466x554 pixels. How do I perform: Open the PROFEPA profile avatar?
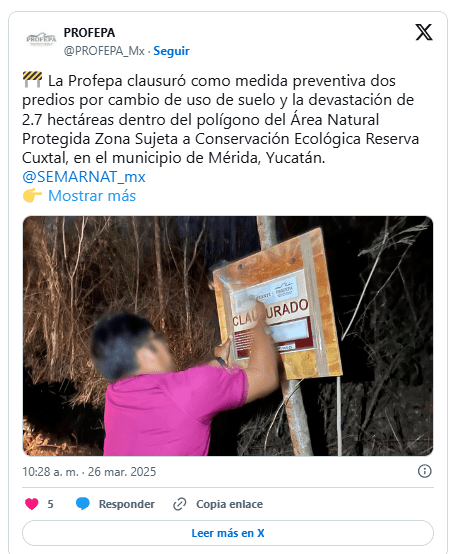(x=41, y=39)
